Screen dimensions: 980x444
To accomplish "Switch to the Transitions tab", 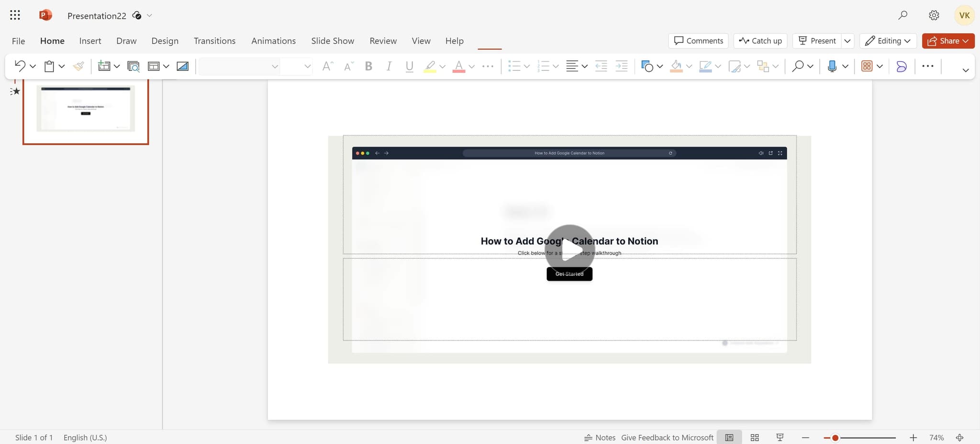I will coord(214,41).
